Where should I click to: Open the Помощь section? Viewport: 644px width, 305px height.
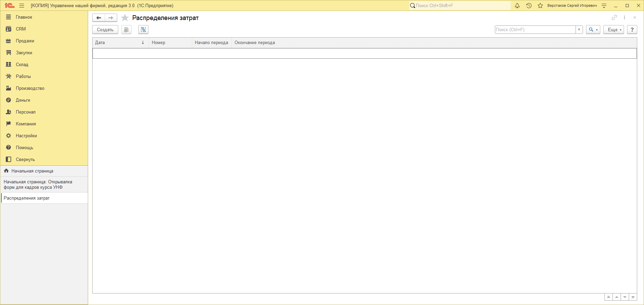click(x=44, y=147)
